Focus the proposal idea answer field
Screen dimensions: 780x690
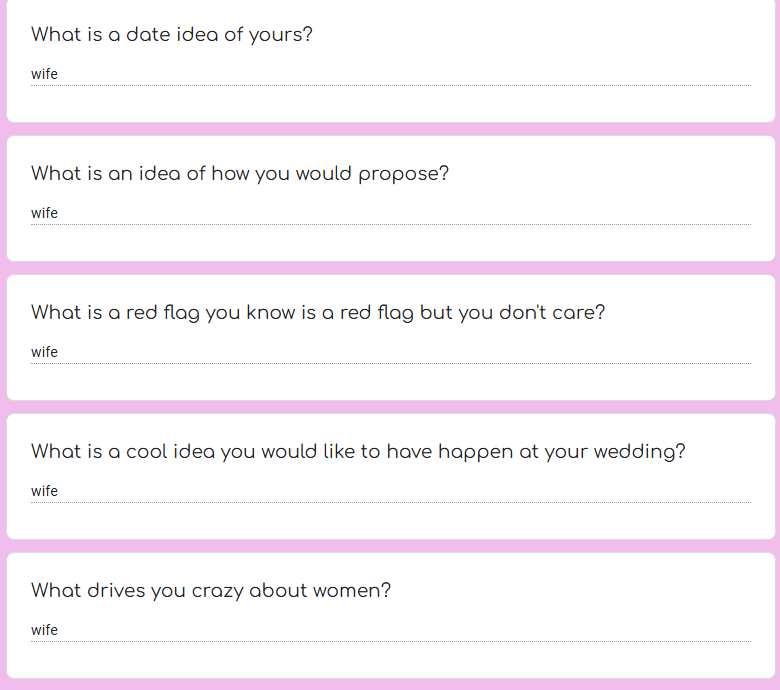390,213
